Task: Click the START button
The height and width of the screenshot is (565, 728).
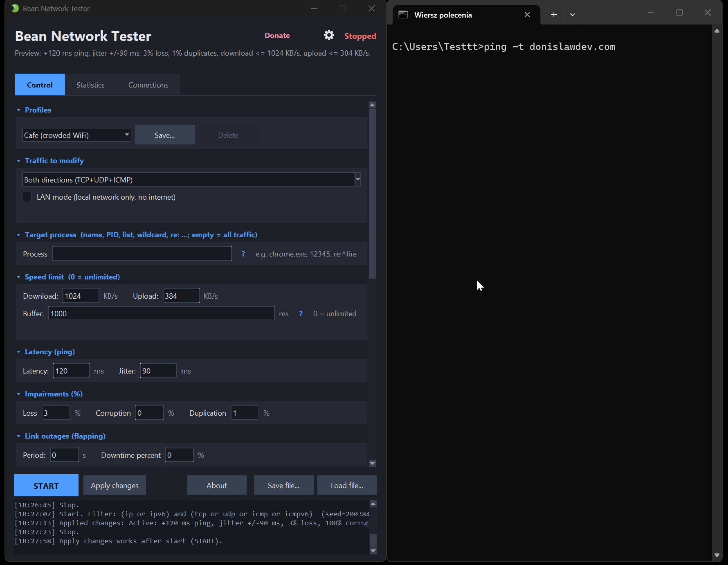Action: (46, 486)
